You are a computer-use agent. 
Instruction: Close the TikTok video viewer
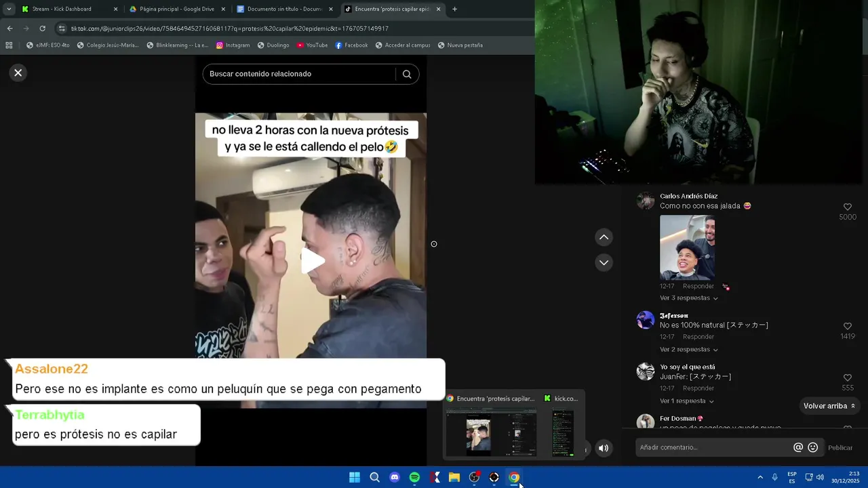point(18,73)
